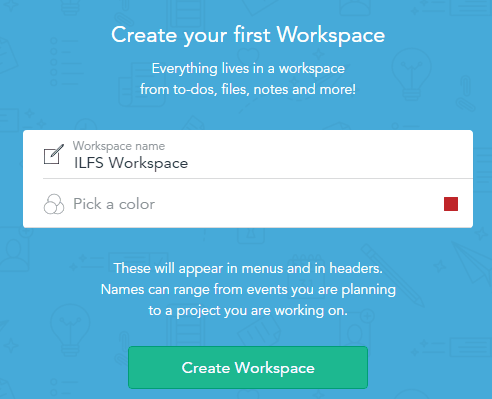The image size is (492, 399).
Task: Select the 'Workspace name' field label
Action: tap(119, 146)
